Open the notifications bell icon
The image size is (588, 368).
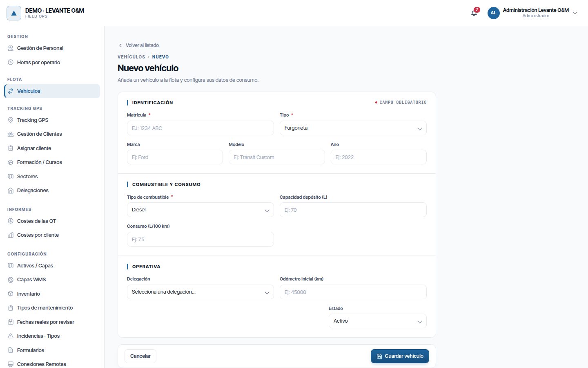[x=474, y=13]
